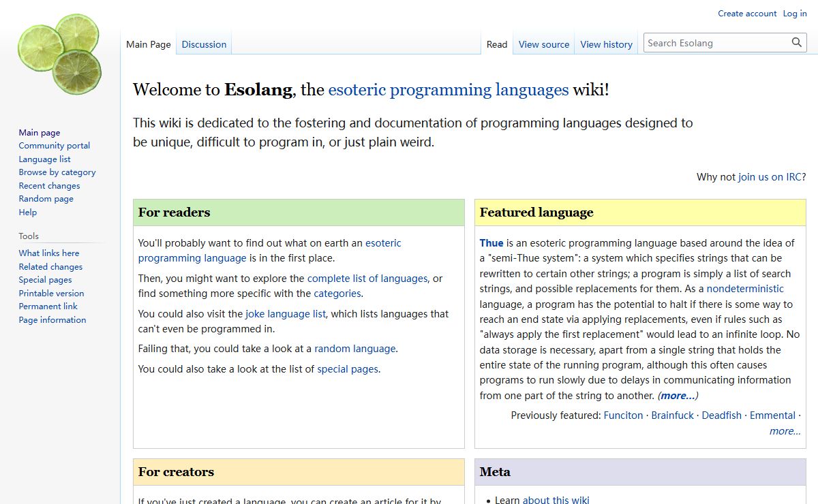Click the Featured language section heading
This screenshot has width=818, height=504.
(x=536, y=212)
